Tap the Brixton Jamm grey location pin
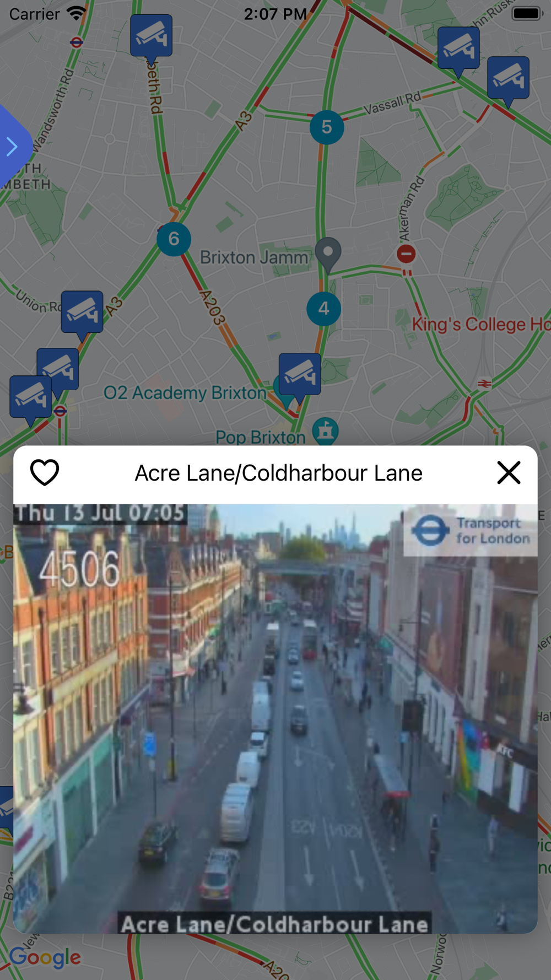 coord(328,255)
